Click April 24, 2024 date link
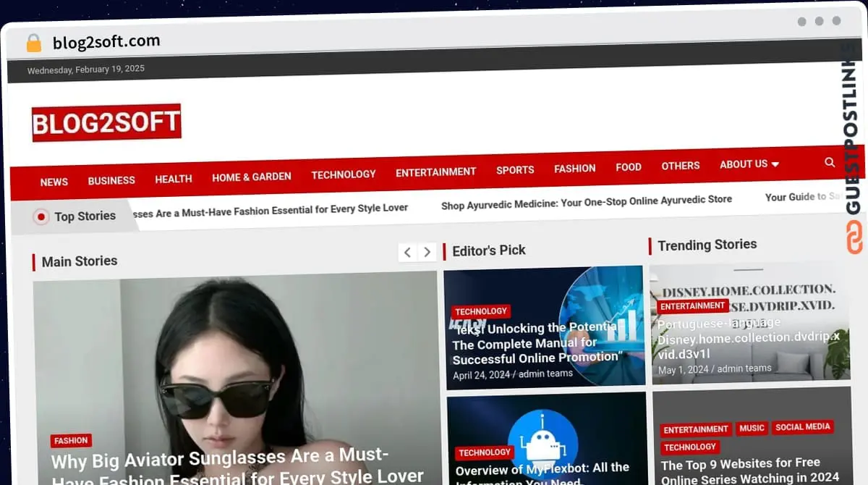 point(480,375)
